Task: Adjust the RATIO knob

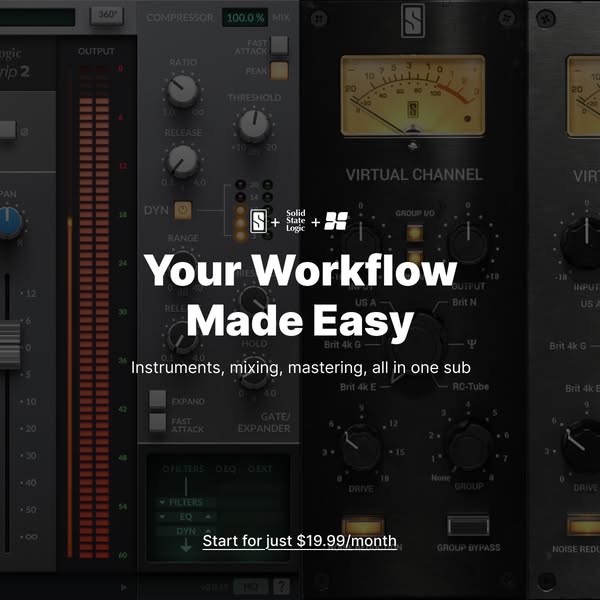Action: [182, 91]
